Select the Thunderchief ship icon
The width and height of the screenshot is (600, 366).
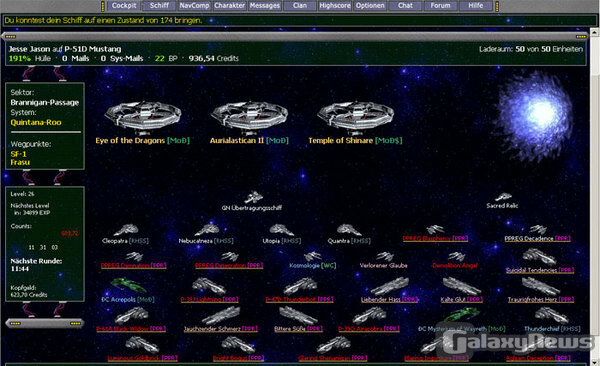551,315
